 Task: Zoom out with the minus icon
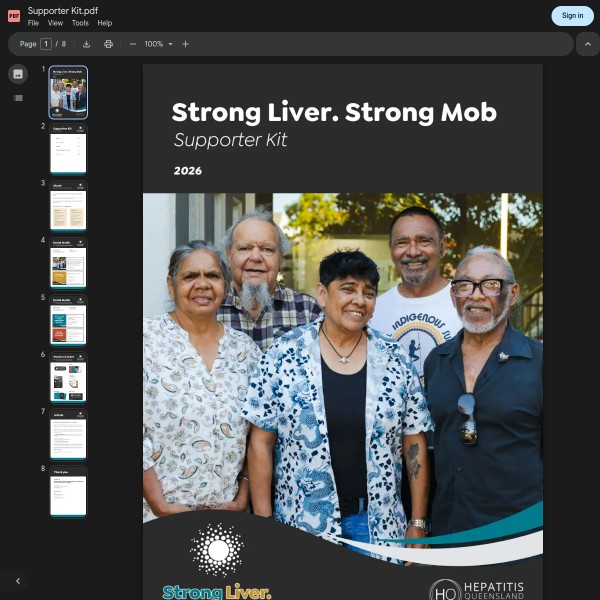click(132, 44)
